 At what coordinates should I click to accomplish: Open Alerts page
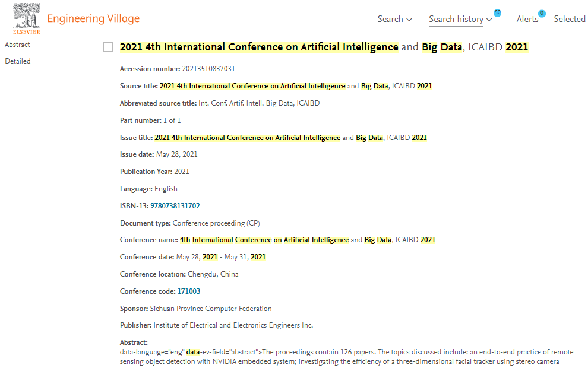pyautogui.click(x=527, y=19)
